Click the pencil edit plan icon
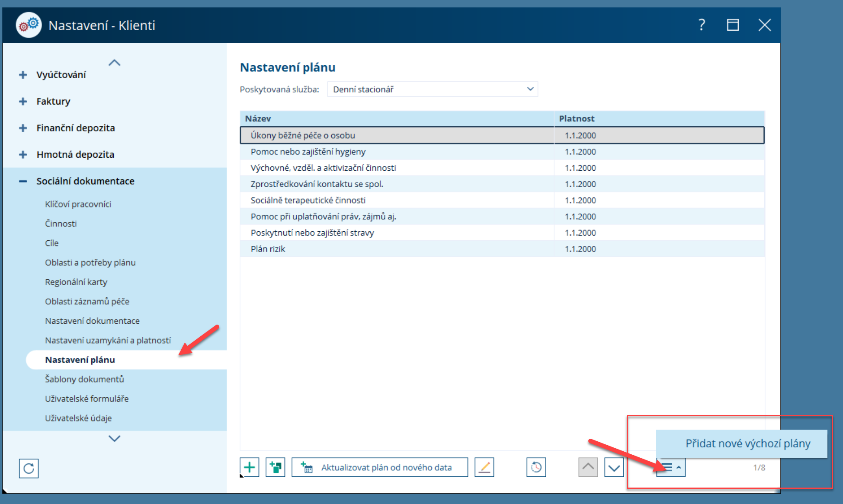Screen dimensions: 843x504 point(484,467)
